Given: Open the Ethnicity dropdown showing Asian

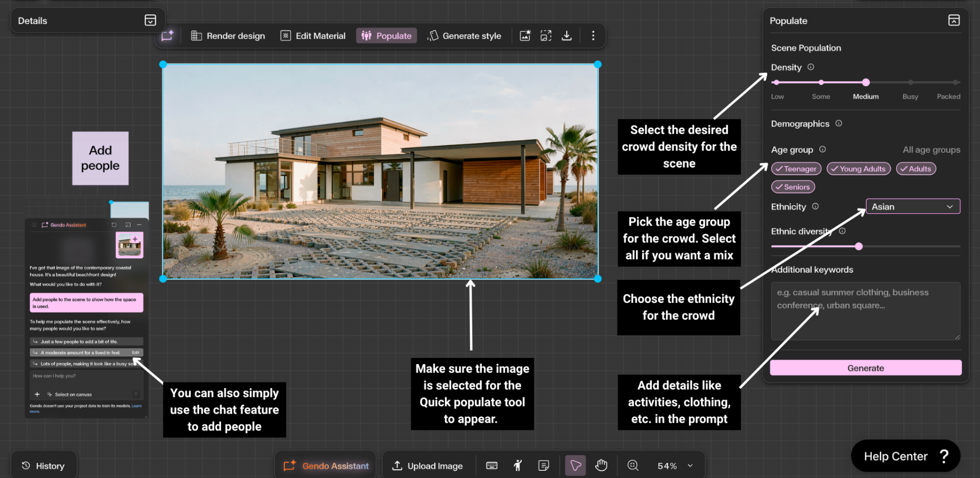Looking at the screenshot, I should [913, 207].
